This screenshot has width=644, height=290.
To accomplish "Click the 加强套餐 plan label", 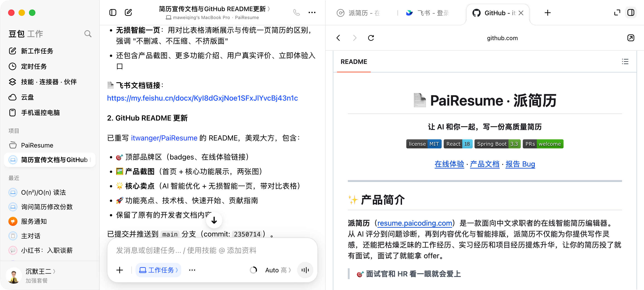I will pos(36,281).
